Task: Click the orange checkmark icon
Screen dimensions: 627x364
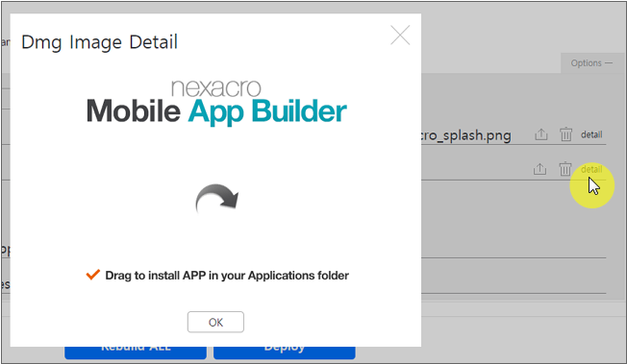Action: 92,275
